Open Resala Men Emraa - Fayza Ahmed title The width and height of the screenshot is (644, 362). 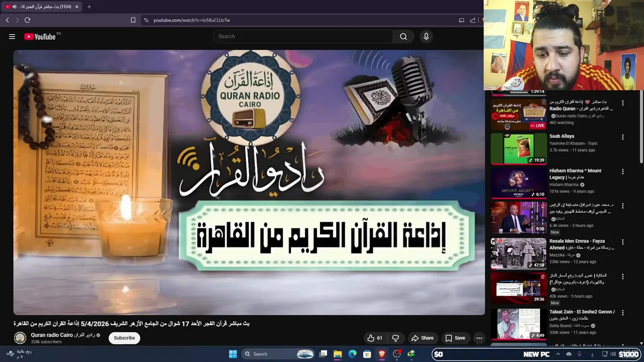[582, 244]
